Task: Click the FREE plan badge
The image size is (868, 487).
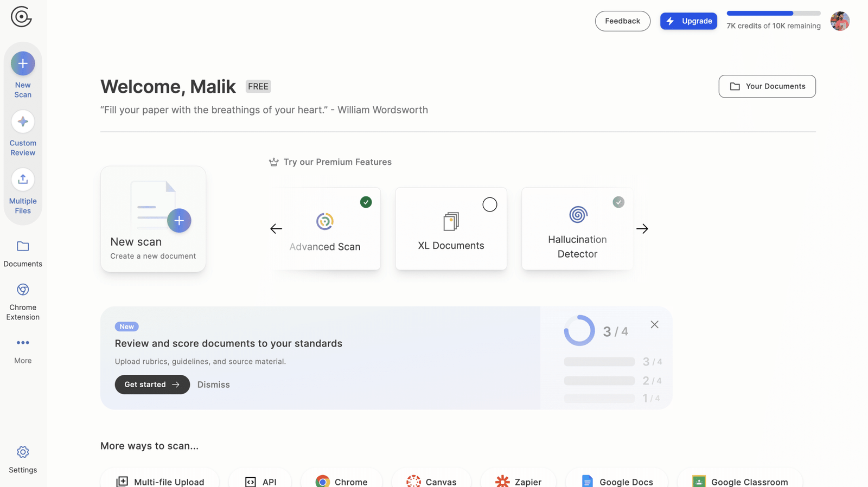Action: click(258, 86)
